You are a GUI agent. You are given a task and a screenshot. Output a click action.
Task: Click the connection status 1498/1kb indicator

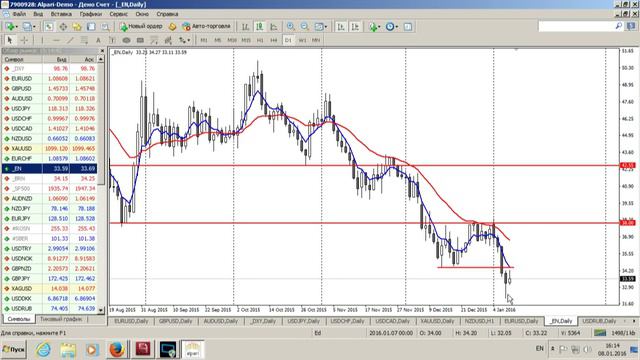coord(614,333)
